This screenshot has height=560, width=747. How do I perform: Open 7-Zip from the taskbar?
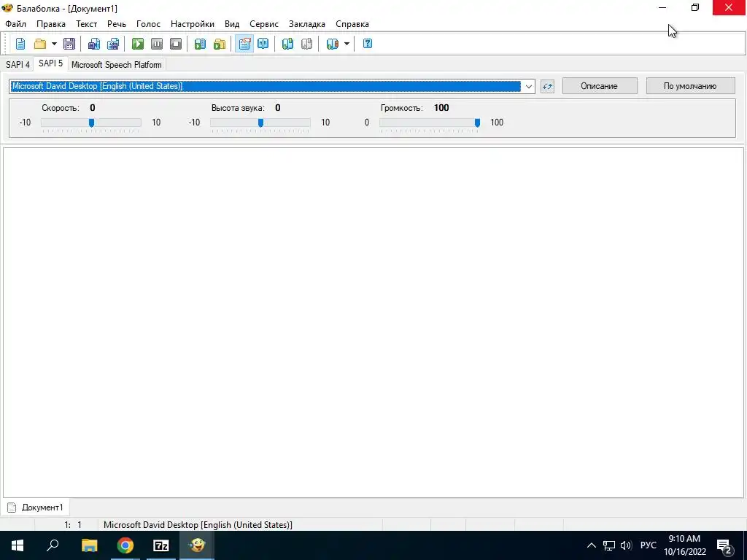tap(161, 545)
